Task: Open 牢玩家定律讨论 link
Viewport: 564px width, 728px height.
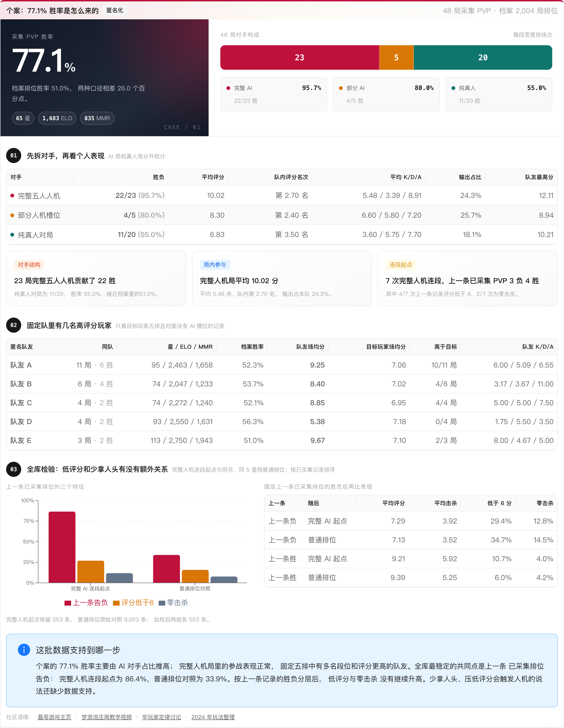Action: point(161,717)
